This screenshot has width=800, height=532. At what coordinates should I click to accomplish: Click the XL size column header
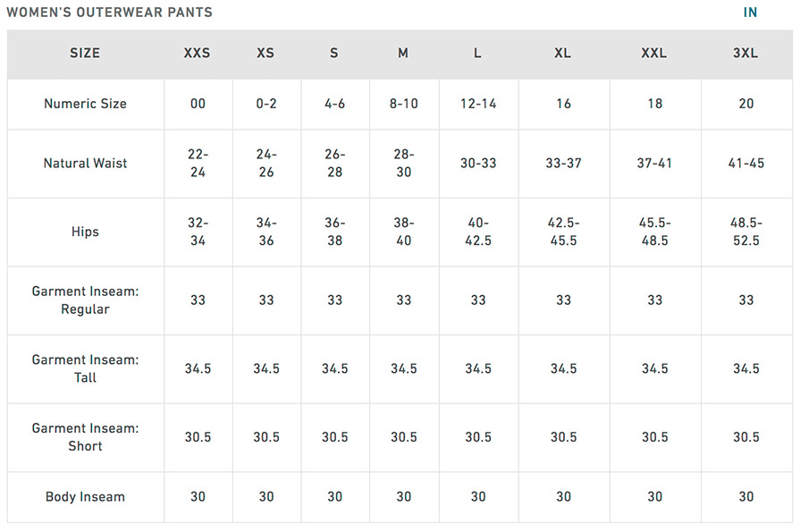[x=563, y=53]
